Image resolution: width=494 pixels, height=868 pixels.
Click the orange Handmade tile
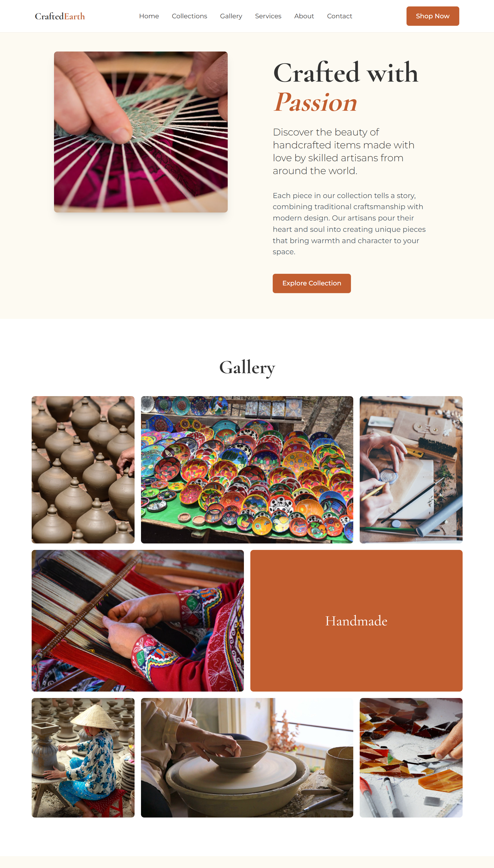coord(356,620)
